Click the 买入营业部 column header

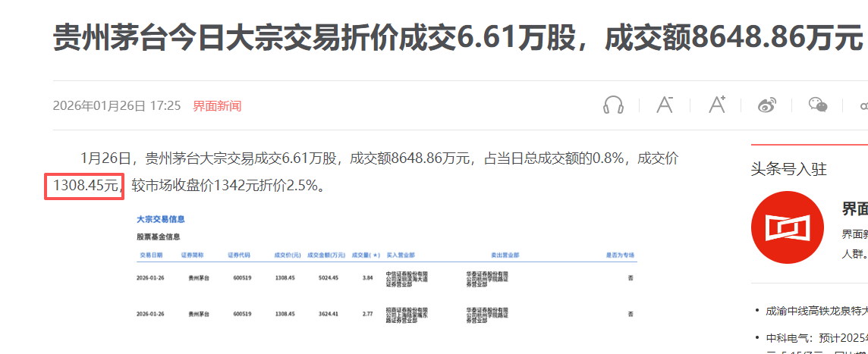tap(401, 255)
